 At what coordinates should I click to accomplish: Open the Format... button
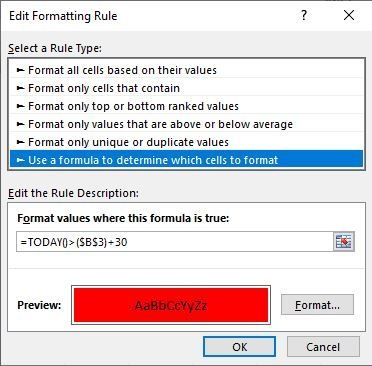pyautogui.click(x=317, y=305)
